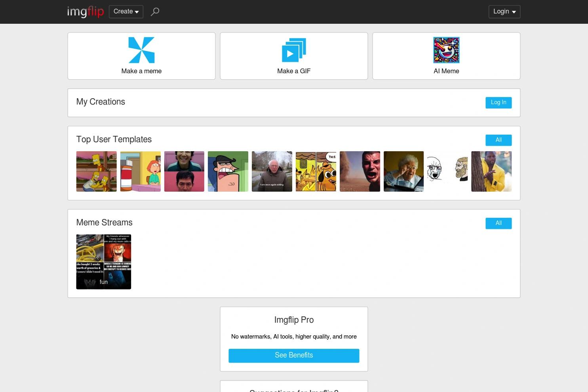The width and height of the screenshot is (588, 392).
Task: Click the Make a meme pinwheel icon
Action: (141, 50)
